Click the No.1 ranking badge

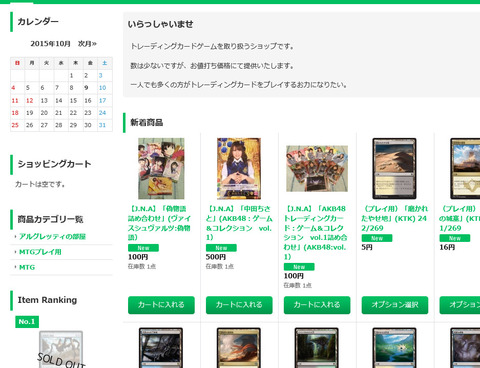(27, 322)
